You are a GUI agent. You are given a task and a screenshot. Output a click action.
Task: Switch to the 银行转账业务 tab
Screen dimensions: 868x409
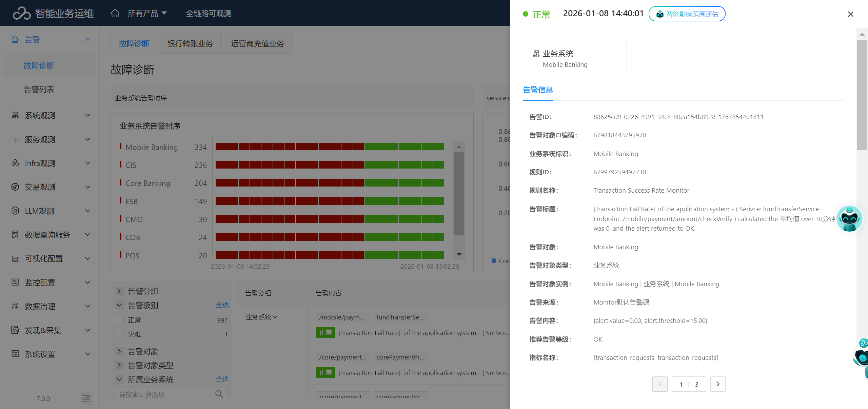[190, 43]
